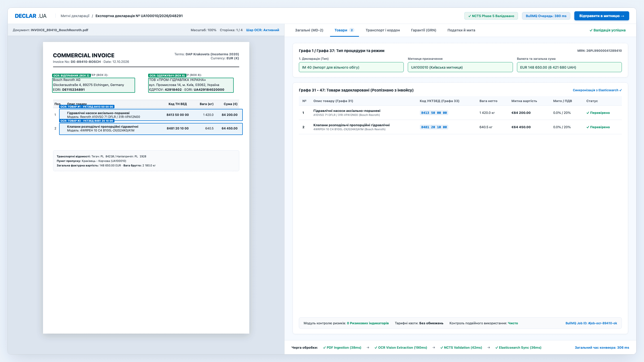Select the Товари tab

pos(344,30)
